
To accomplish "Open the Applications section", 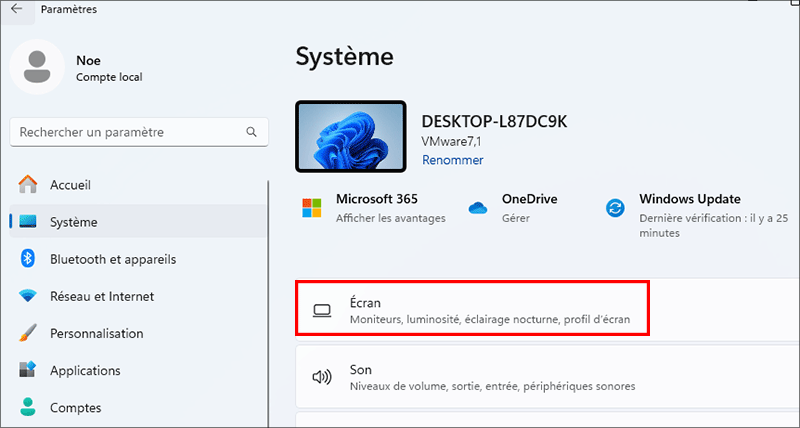I will (86, 370).
